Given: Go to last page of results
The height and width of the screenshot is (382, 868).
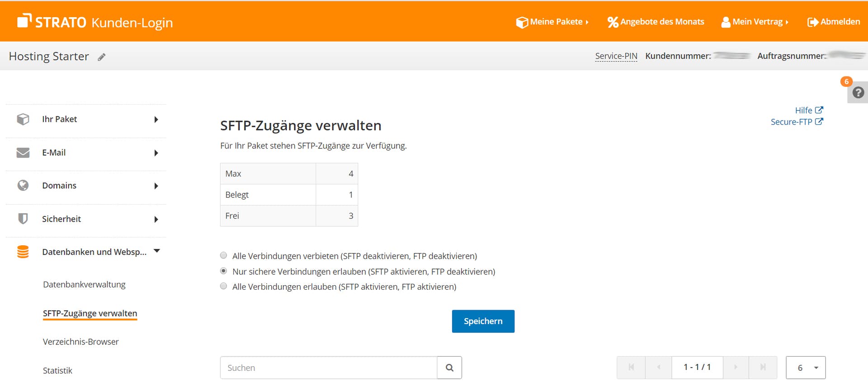Looking at the screenshot, I should 763,367.
